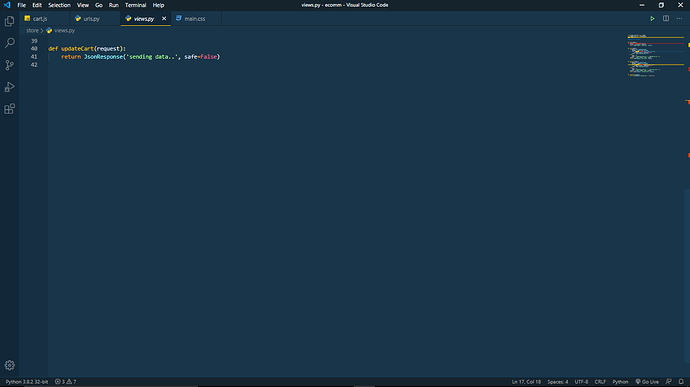Change line ending via CRLF indicator

coord(600,382)
